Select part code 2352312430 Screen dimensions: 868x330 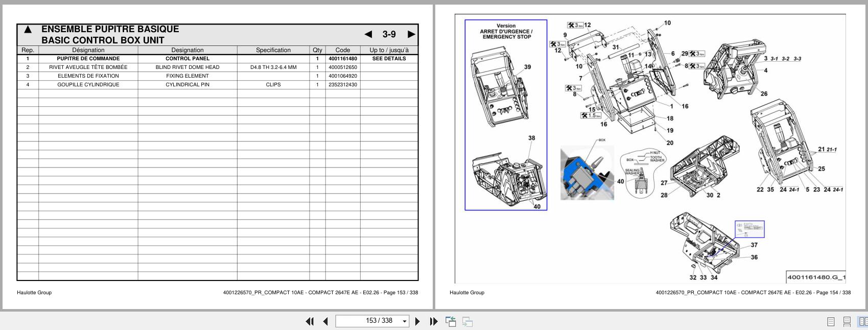343,85
